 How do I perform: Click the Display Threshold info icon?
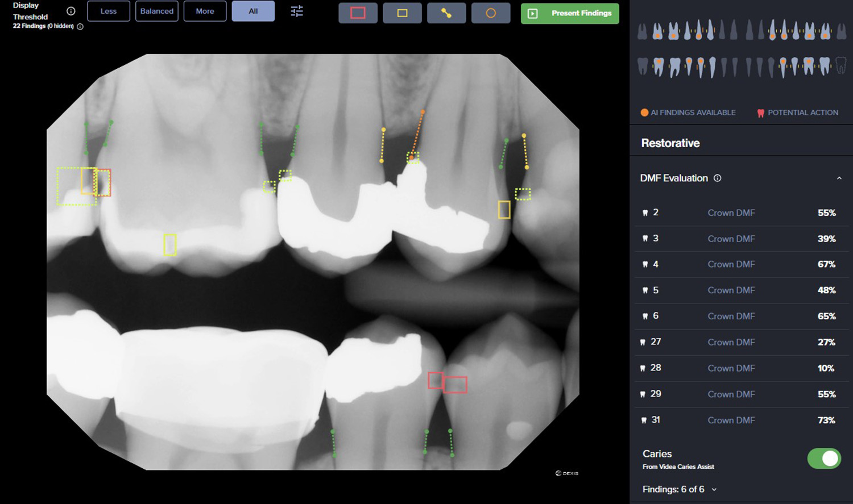71,11
